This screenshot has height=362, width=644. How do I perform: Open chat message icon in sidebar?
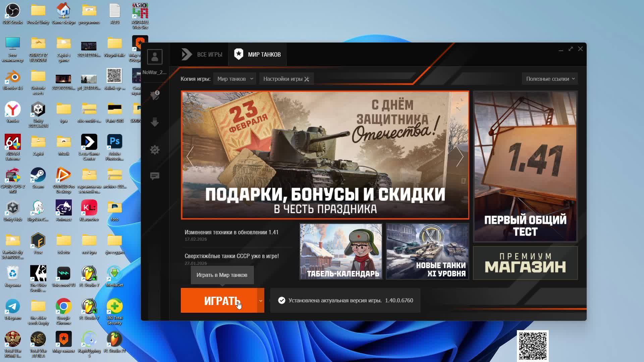(x=155, y=176)
